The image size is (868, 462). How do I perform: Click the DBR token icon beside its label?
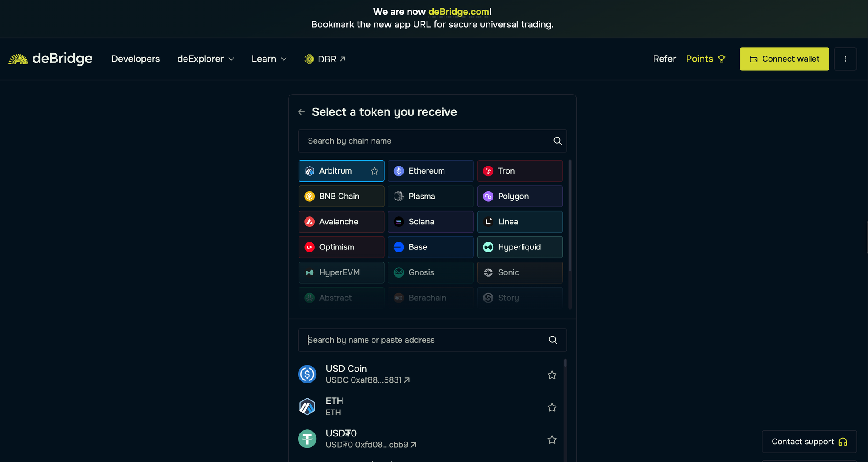click(309, 59)
